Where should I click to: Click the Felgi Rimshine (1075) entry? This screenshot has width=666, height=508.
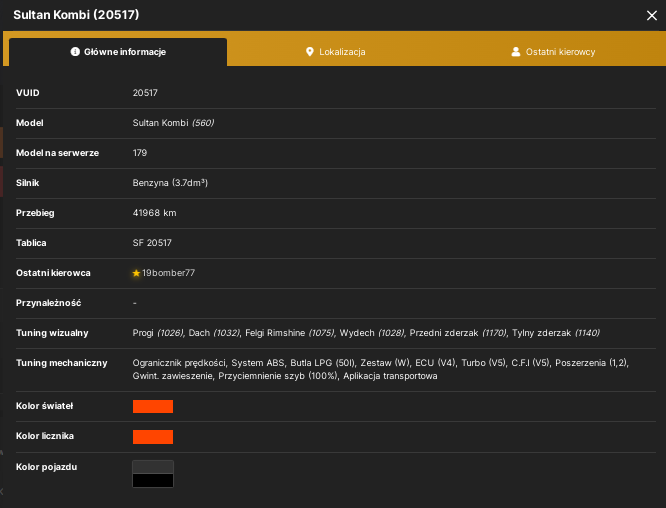point(290,333)
